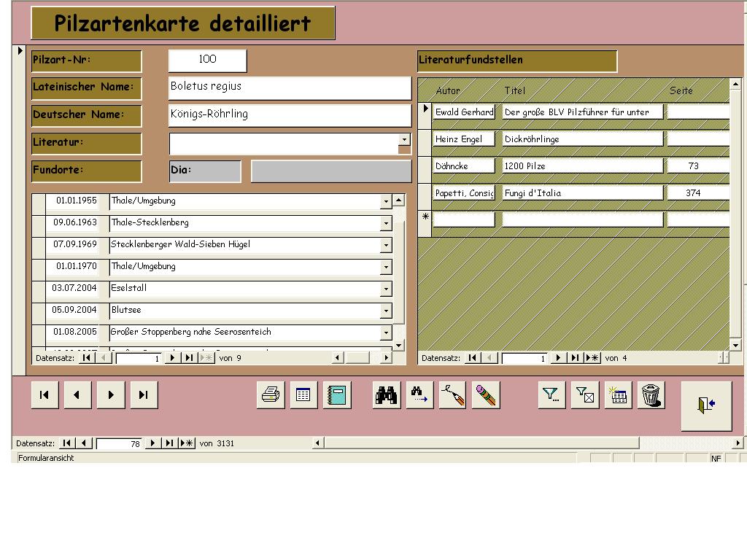Expand dropdown for Thale-Stecklenberg location
Viewport: 747px width, 560px height.
pos(386,223)
